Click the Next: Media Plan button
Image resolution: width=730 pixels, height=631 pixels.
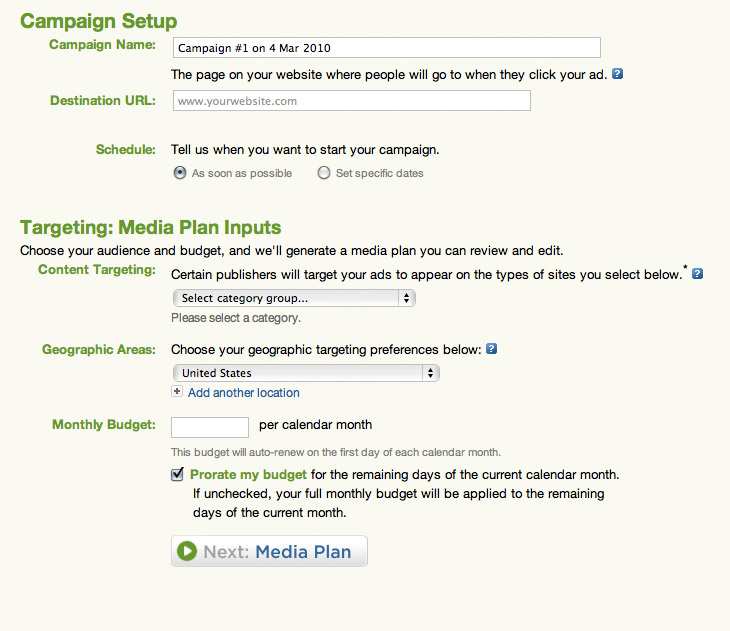coord(269,551)
